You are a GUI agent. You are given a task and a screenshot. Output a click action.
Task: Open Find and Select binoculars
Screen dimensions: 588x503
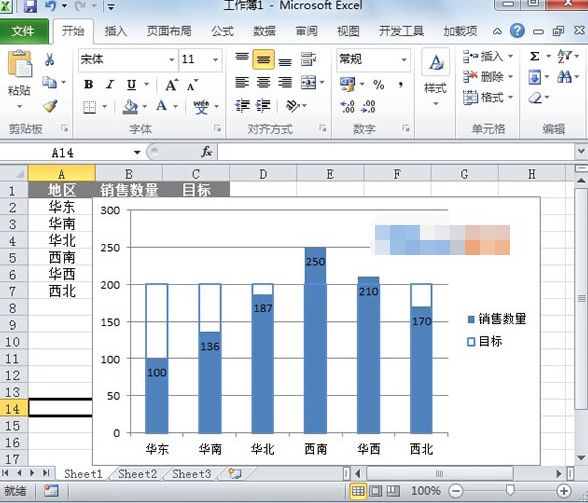coord(564,77)
